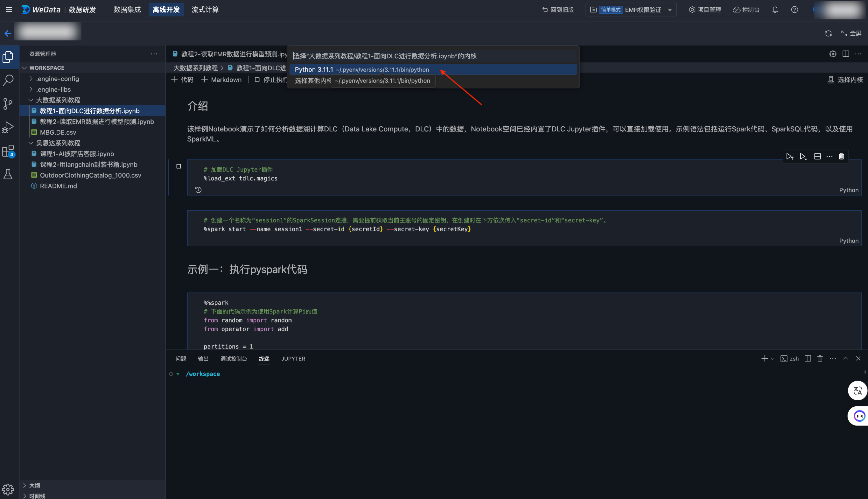Open Extensions view with badge
The width and height of the screenshot is (868, 499).
tap(8, 151)
